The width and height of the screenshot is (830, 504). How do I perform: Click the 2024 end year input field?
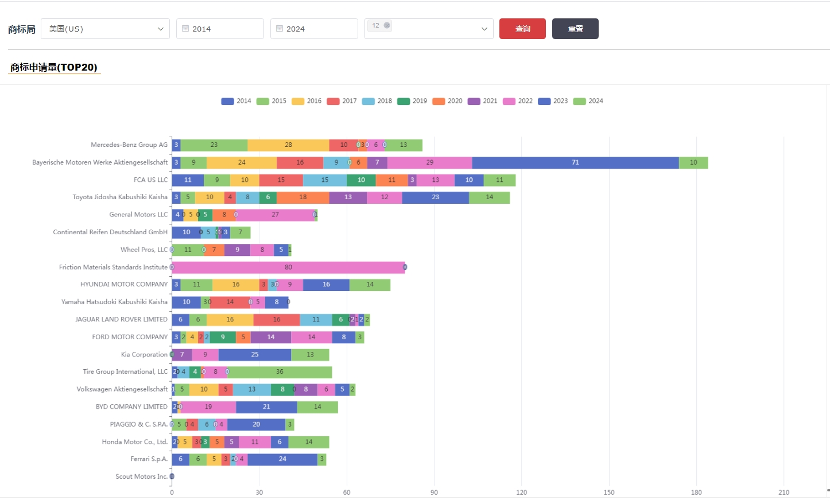click(319, 29)
